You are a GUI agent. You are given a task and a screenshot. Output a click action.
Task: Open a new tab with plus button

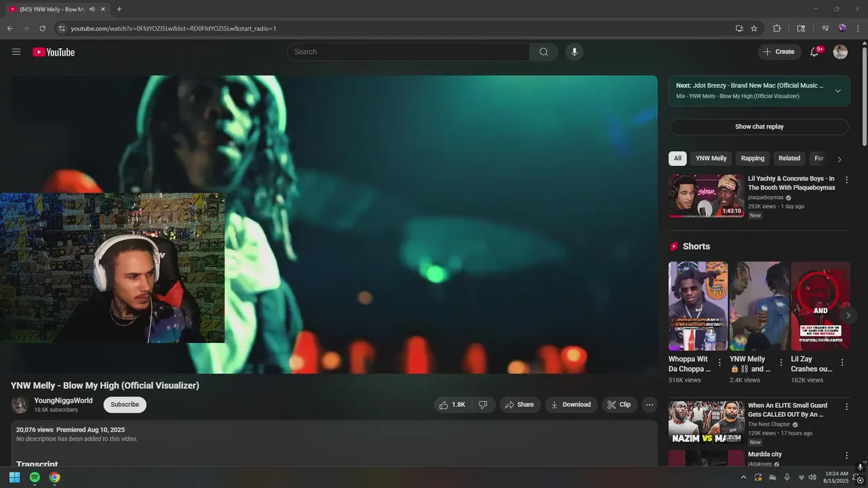(x=119, y=9)
